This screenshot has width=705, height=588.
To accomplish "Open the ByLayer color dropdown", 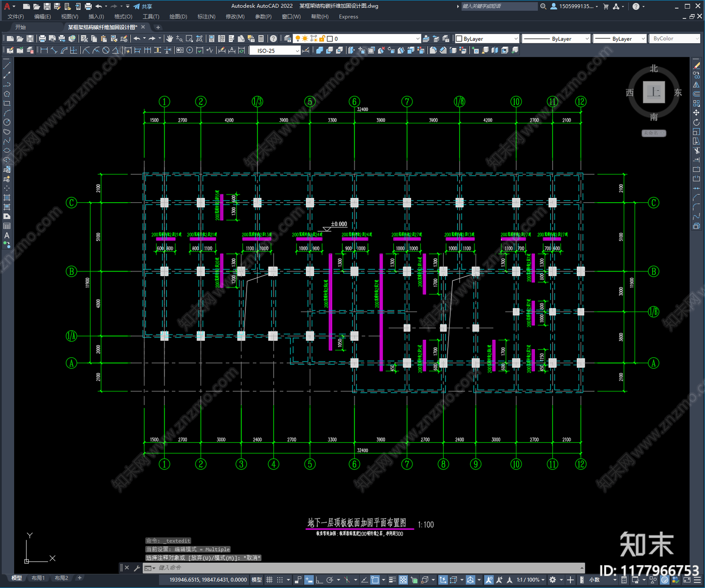I will (487, 39).
